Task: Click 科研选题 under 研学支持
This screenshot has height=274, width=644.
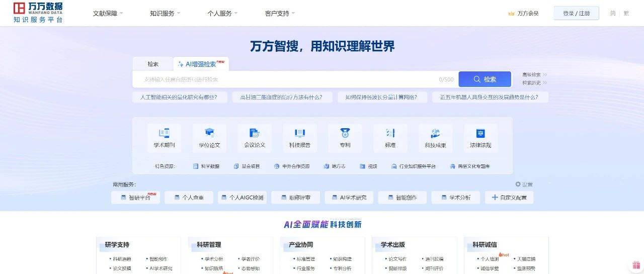Action: point(122,259)
